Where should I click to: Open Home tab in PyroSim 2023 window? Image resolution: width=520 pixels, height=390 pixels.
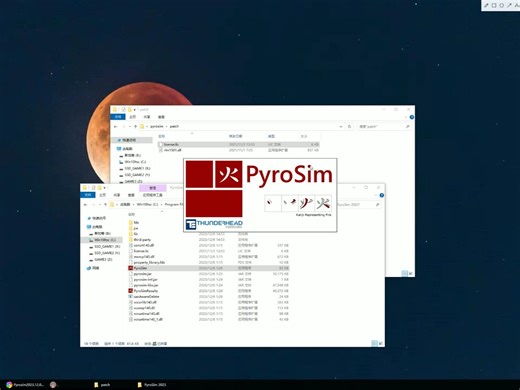(x=102, y=195)
